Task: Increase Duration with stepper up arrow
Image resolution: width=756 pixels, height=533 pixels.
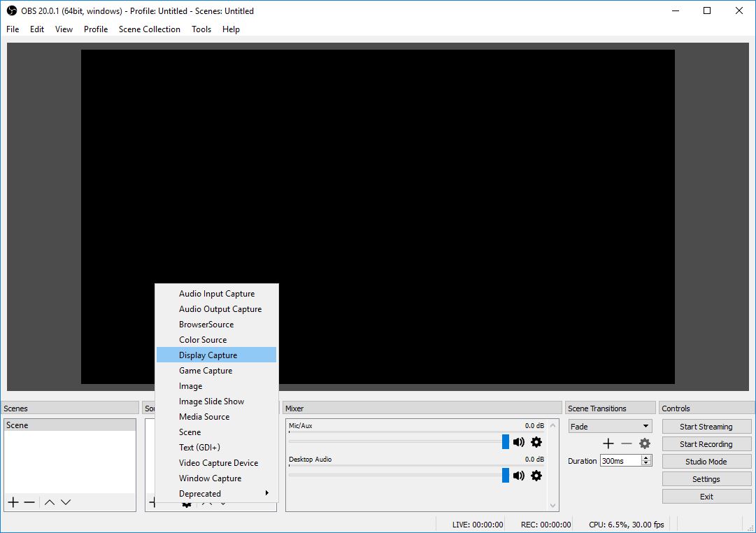Action: pyautogui.click(x=646, y=457)
